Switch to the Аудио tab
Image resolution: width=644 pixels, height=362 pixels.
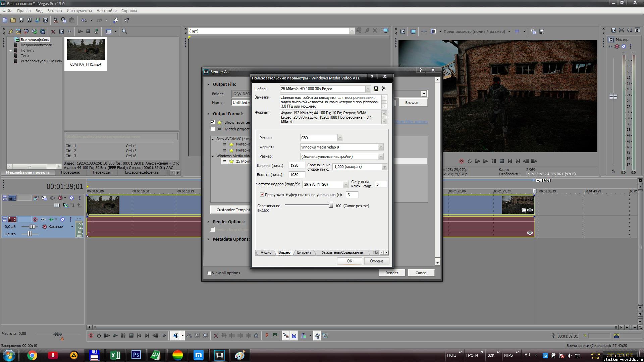tap(266, 252)
